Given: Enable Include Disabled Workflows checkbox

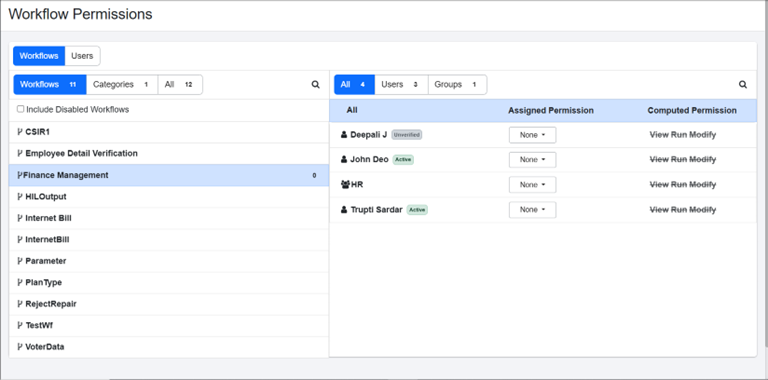Looking at the screenshot, I should click(21, 109).
